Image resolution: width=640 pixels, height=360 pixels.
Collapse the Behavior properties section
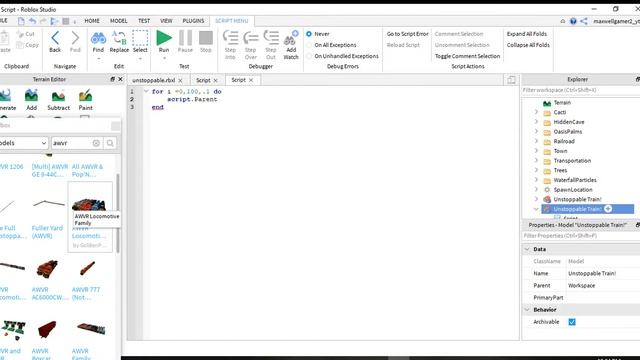pos(527,310)
